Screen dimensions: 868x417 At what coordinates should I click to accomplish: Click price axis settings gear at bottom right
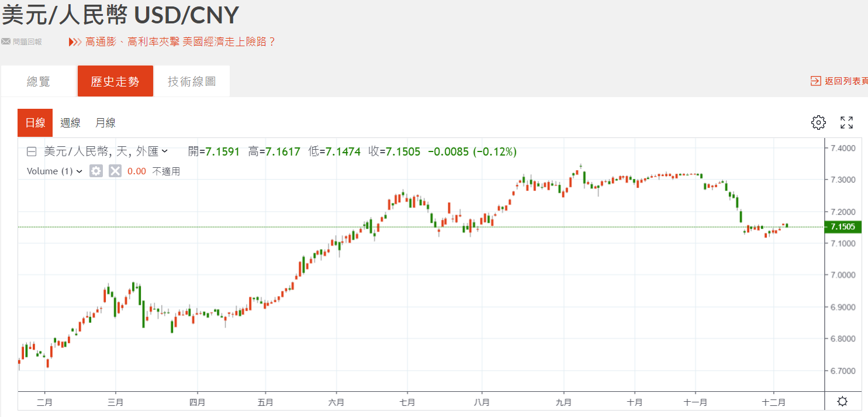point(842,402)
